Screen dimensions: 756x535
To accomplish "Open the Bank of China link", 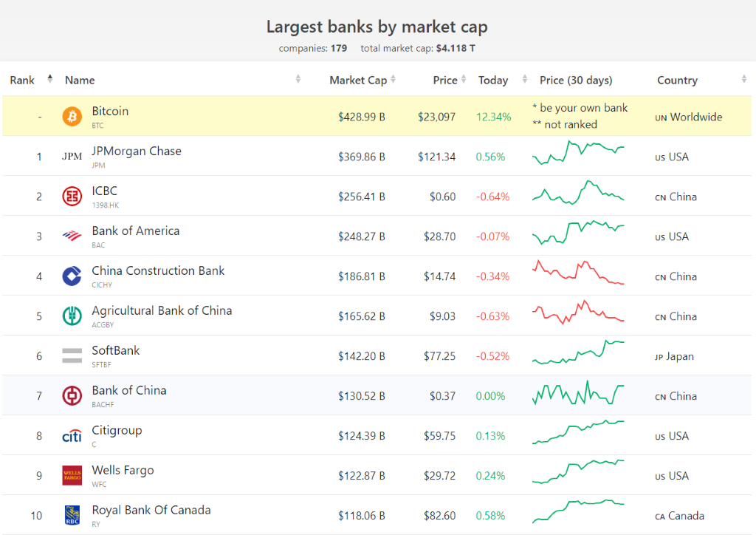I will 129,391.
